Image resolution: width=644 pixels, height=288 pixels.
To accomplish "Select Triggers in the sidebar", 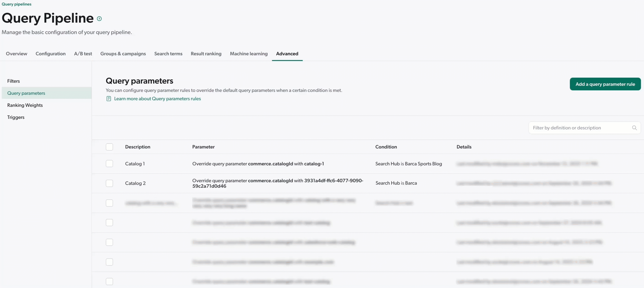I will [16, 117].
